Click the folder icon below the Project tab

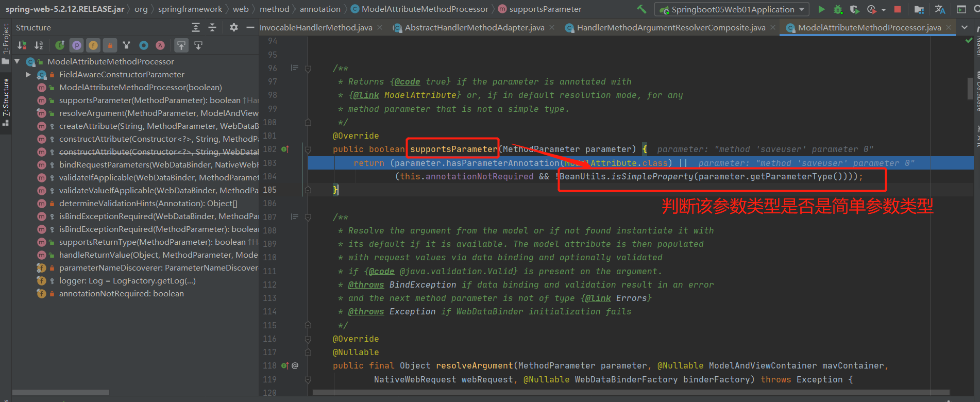coord(6,61)
